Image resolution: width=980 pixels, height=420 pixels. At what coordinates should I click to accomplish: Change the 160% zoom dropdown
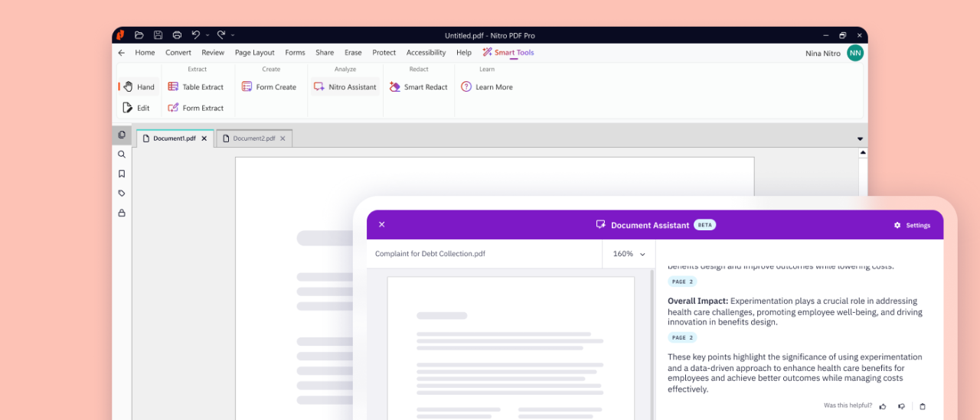[629, 254]
